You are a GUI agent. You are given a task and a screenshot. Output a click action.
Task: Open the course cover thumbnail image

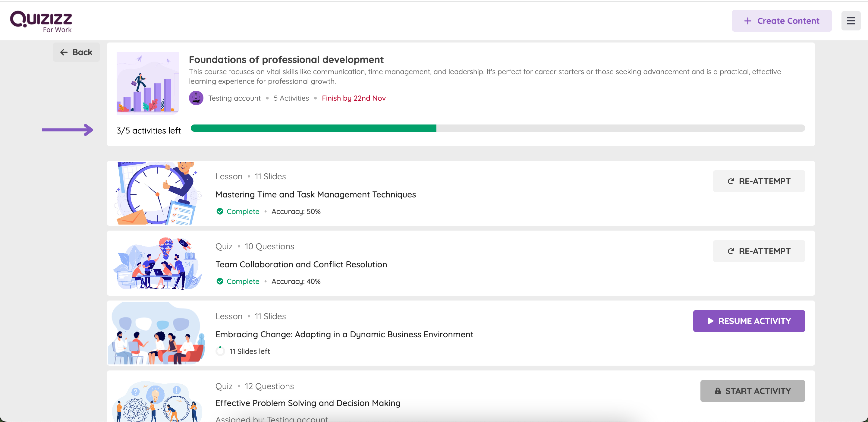[x=148, y=83]
